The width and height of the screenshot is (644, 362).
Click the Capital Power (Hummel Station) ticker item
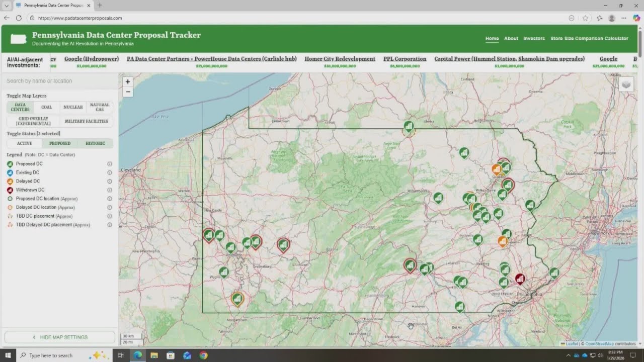point(509,62)
